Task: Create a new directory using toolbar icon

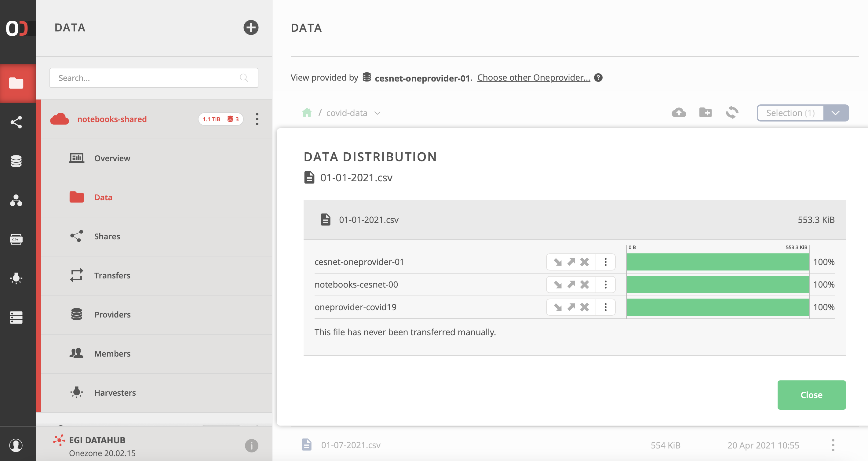Action: point(705,113)
